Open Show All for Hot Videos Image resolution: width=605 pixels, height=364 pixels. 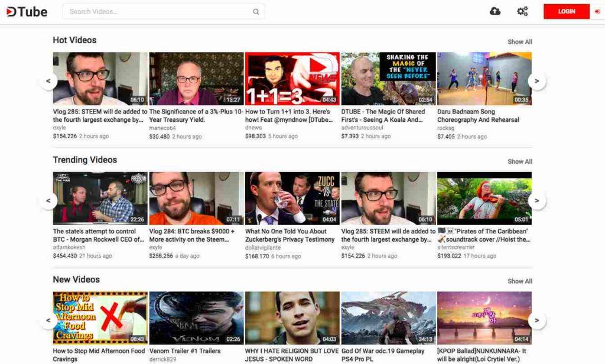point(519,42)
